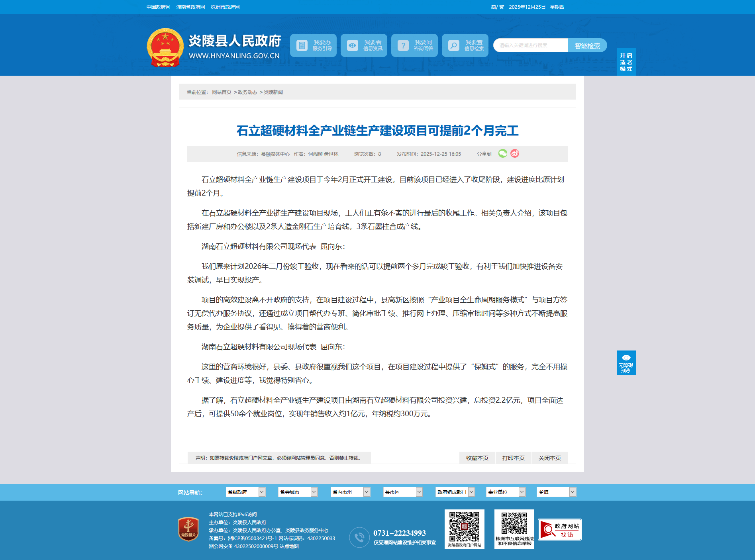
Task: Click the keyword search input field
Action: click(531, 45)
